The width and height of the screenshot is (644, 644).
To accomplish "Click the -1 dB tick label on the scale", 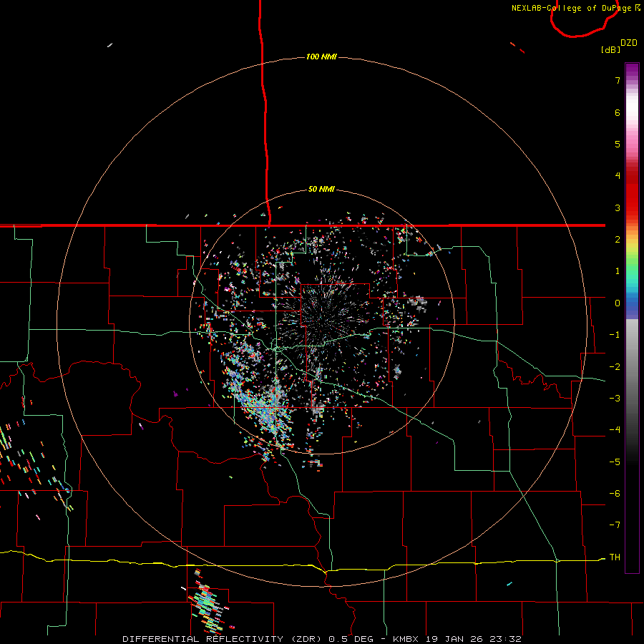I will (615, 335).
